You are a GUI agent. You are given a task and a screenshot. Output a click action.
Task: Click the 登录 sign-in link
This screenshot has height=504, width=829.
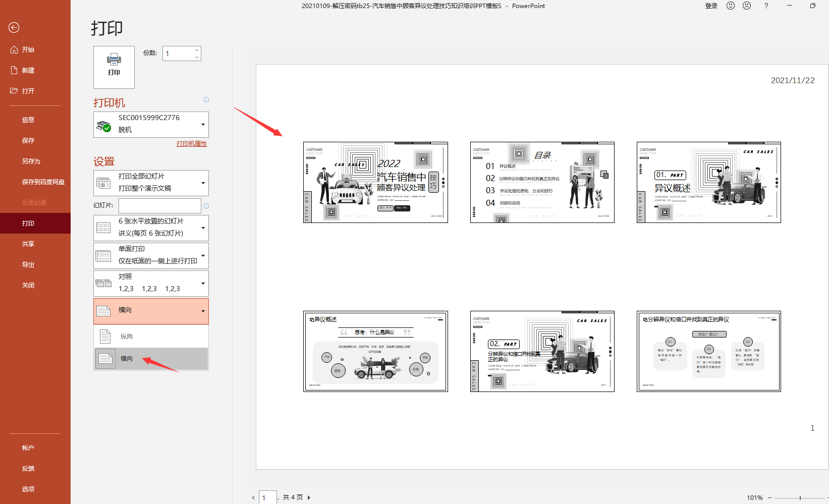(x=711, y=6)
